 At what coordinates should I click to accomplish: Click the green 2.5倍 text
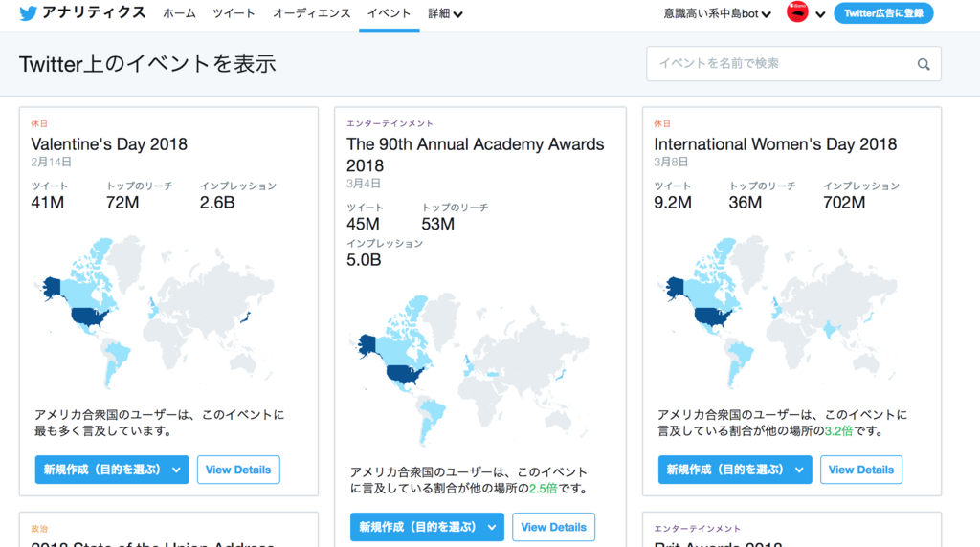point(544,489)
